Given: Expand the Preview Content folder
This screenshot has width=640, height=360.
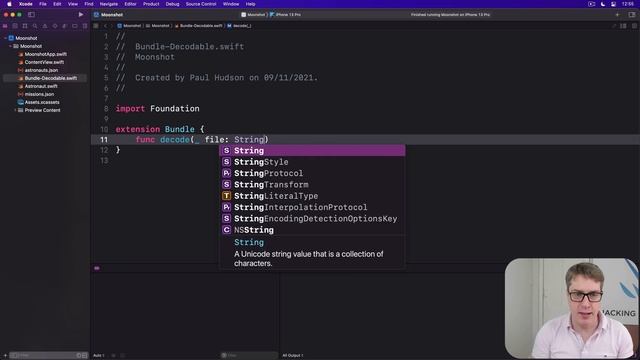Looking at the screenshot, I should click(15, 110).
